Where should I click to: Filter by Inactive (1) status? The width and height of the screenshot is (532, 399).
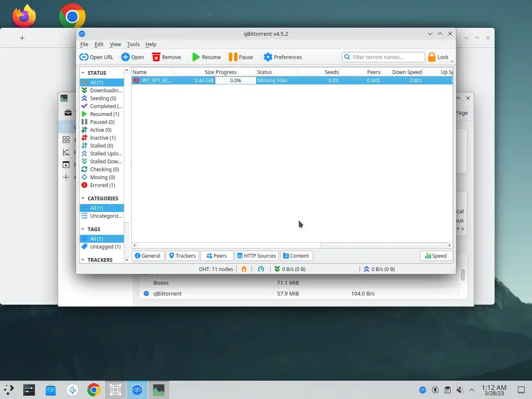102,138
